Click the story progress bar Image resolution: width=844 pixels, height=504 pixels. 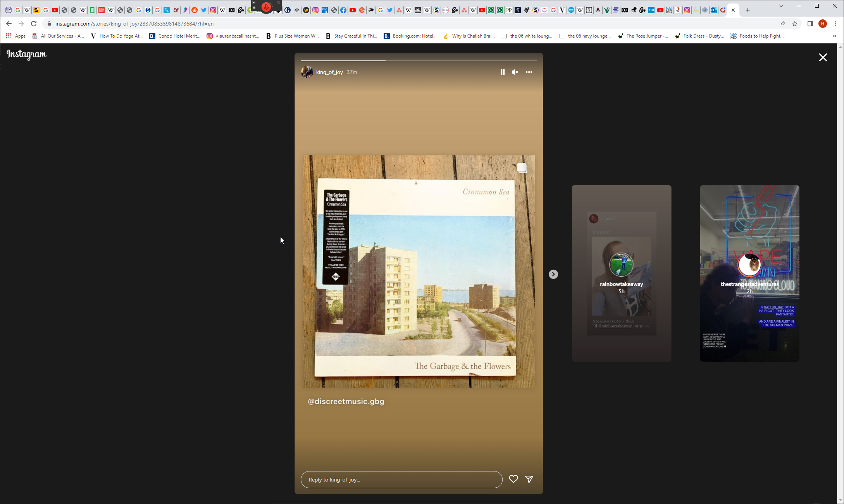419,61
